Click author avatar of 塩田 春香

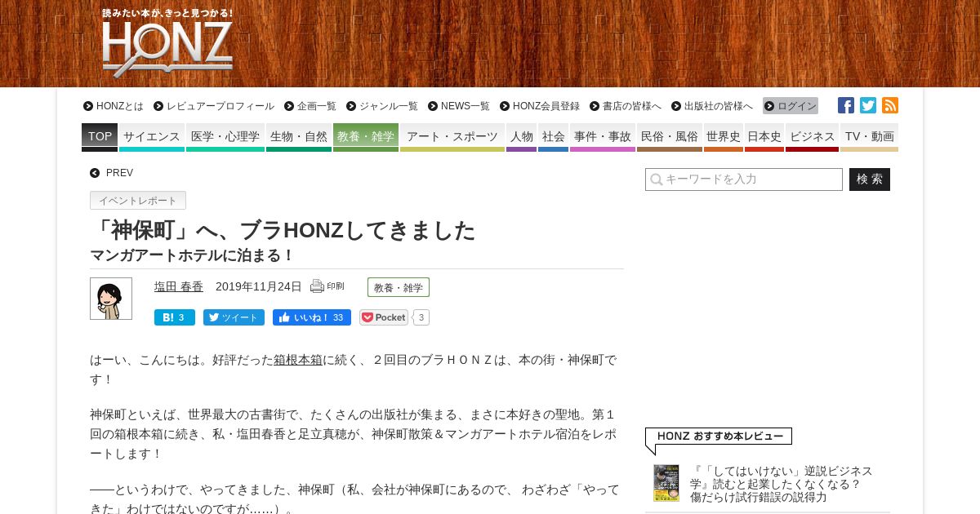111,299
